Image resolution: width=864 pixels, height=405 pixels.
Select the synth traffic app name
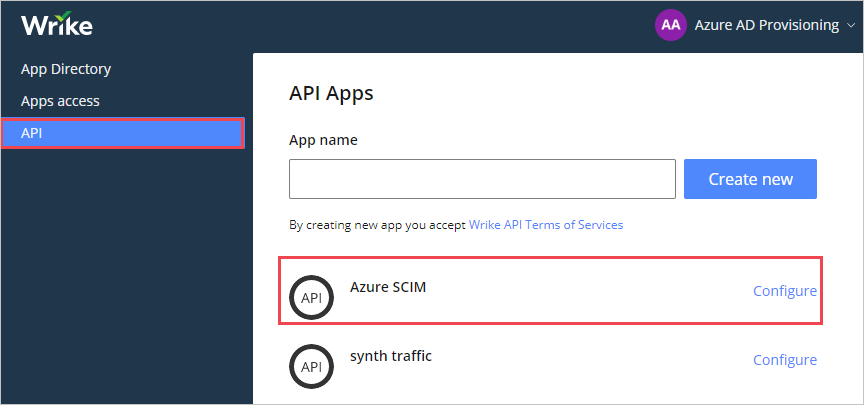pos(391,356)
